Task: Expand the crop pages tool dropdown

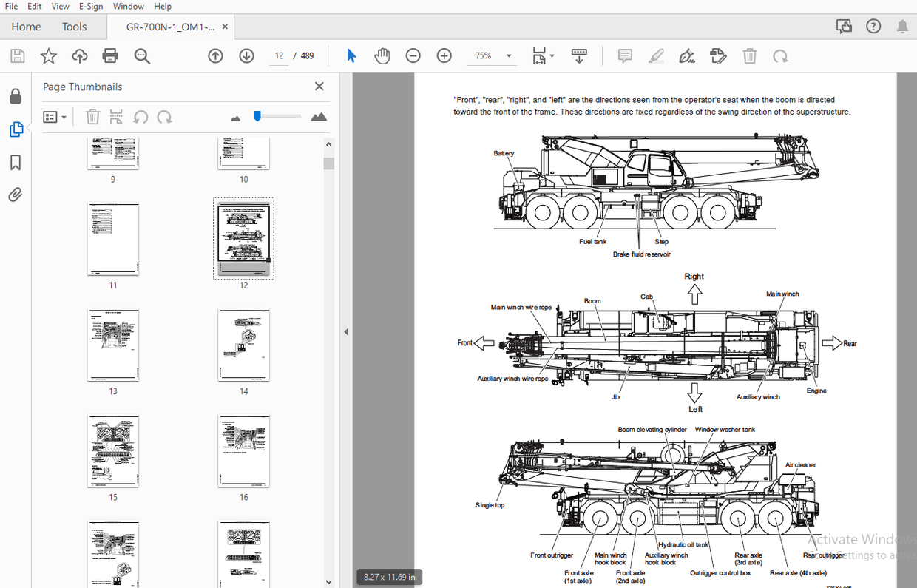Action: point(552,55)
